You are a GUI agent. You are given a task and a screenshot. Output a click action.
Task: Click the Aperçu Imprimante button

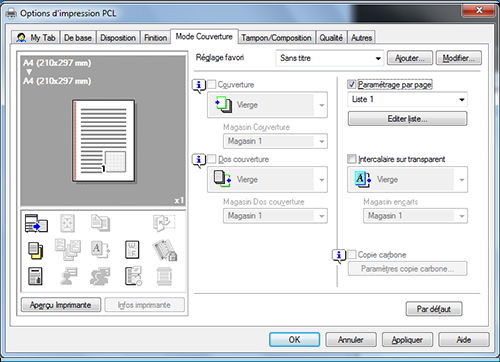61,305
